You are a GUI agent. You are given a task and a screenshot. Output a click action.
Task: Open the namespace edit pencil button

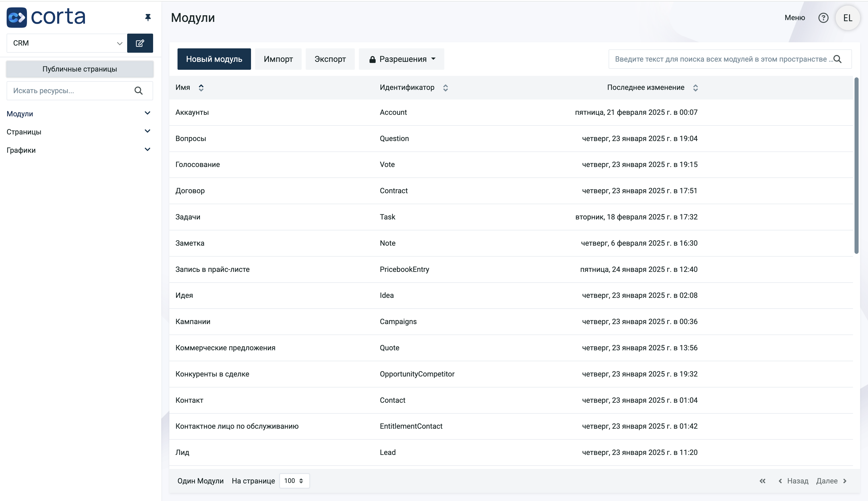click(140, 43)
